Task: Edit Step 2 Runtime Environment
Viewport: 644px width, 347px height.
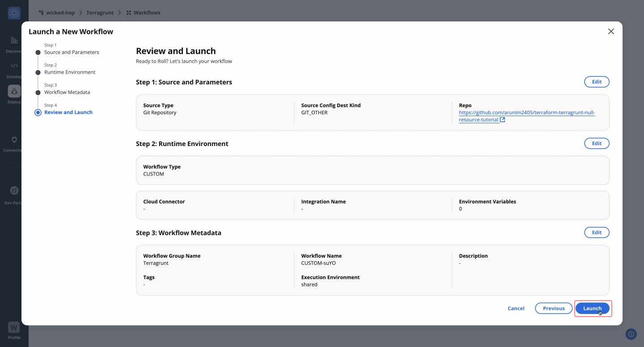Action: point(597,143)
